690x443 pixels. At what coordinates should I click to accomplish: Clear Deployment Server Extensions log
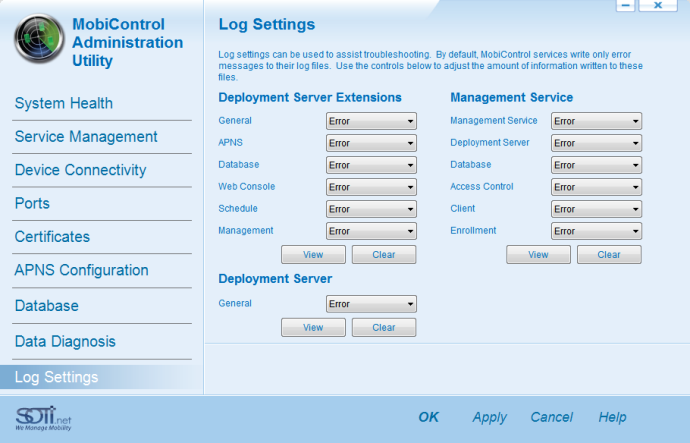384,255
